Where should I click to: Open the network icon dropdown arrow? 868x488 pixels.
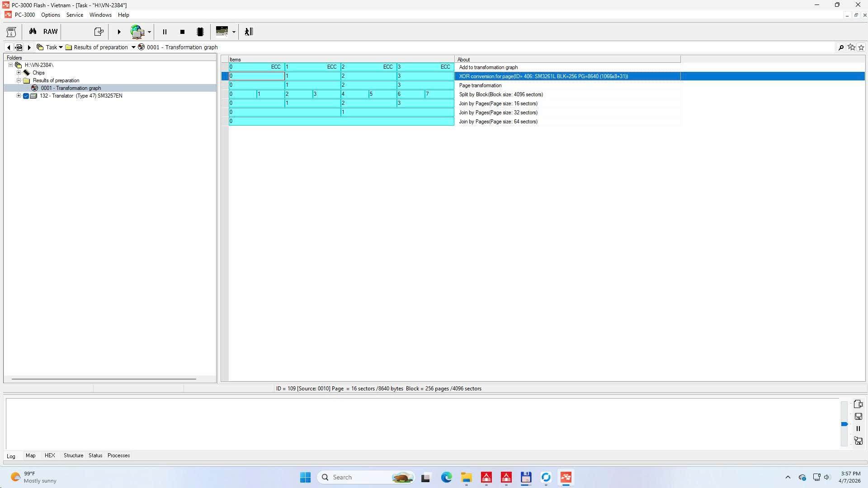(149, 32)
